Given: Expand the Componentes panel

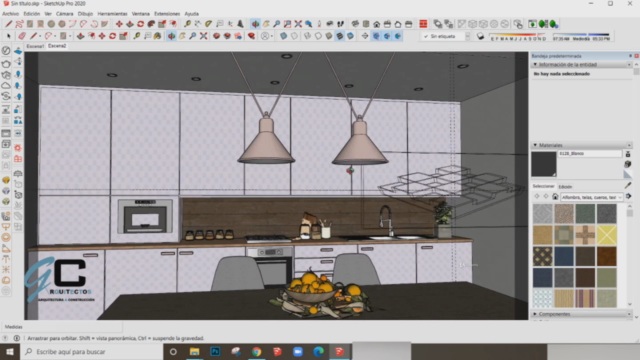Looking at the screenshot, I should pyautogui.click(x=535, y=314).
